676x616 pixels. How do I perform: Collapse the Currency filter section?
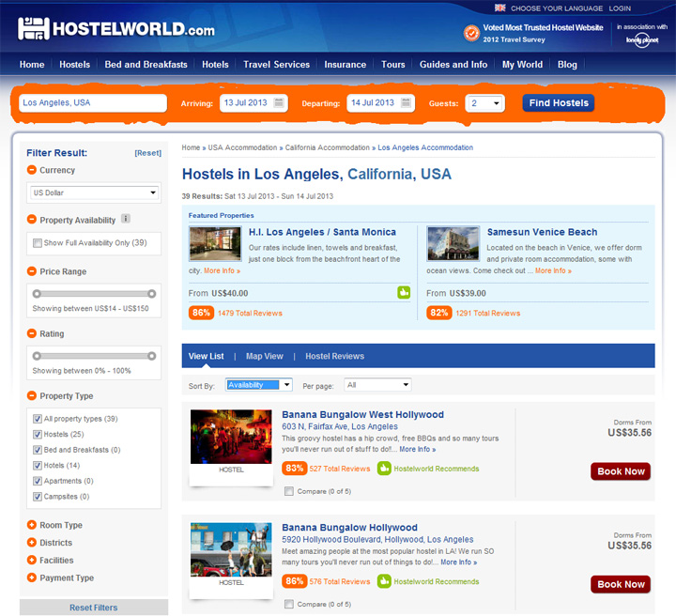pos(32,170)
